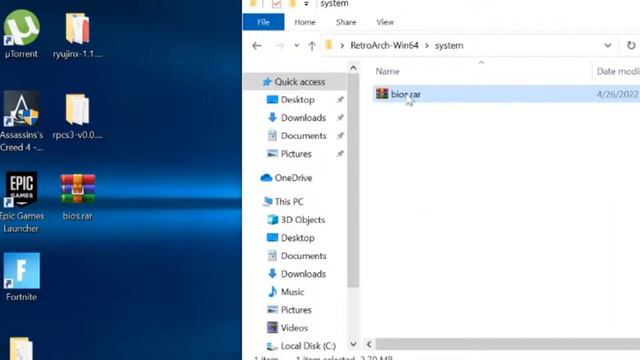The image size is (640, 360).
Task: Go forward in File Explorer
Action: (279, 45)
